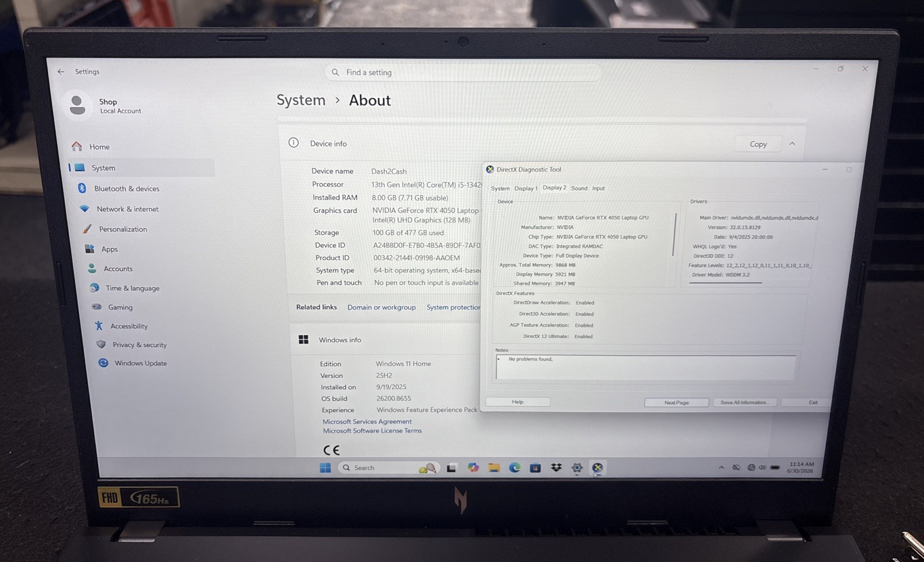Click the OS build 26200.8655 value
Viewport: 924px width, 562px height.
[x=394, y=399]
